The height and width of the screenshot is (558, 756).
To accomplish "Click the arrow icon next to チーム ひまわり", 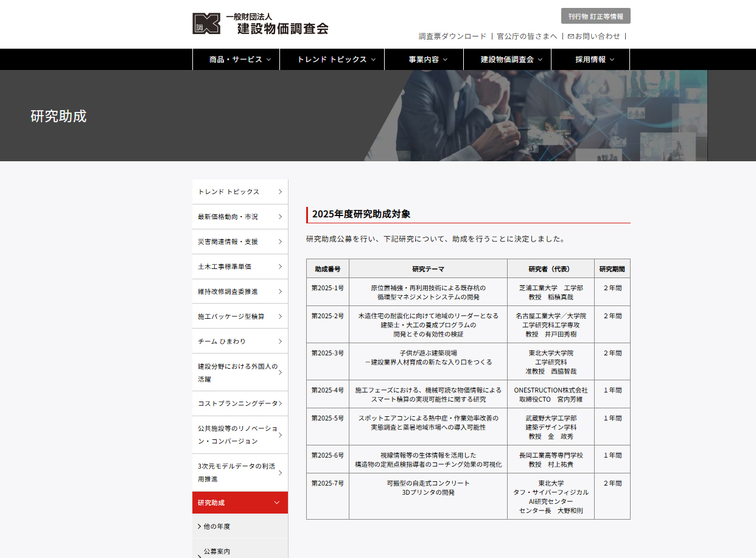I will pyautogui.click(x=280, y=341).
